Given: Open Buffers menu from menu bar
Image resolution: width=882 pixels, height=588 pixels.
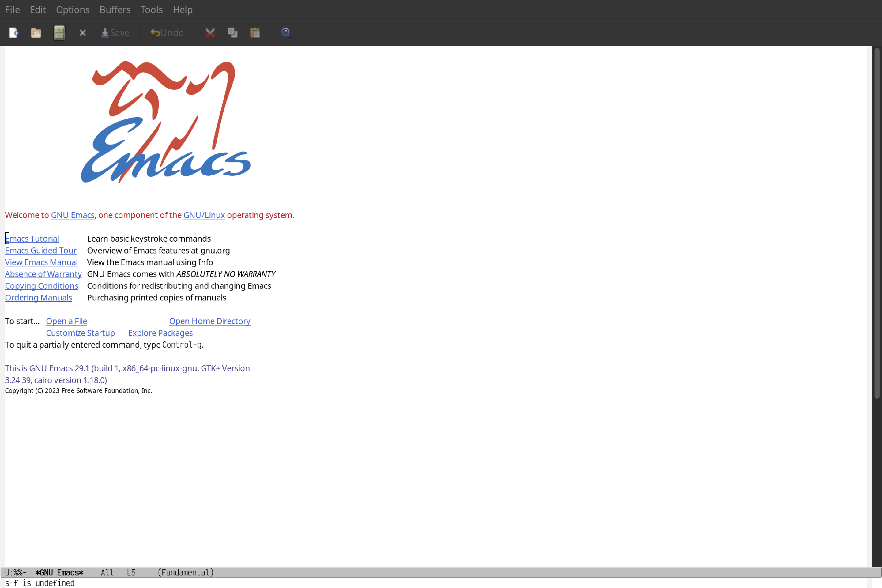Looking at the screenshot, I should (x=114, y=9).
